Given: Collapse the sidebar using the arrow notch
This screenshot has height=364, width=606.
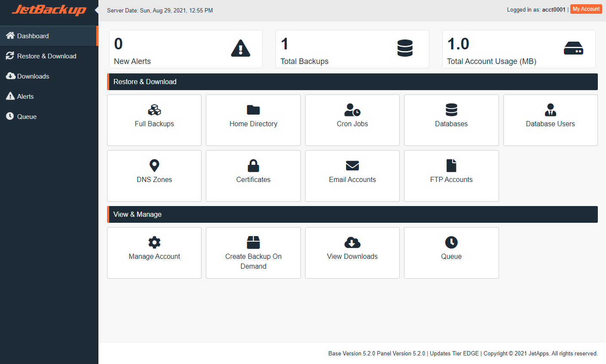Looking at the screenshot, I should click(x=97, y=9).
